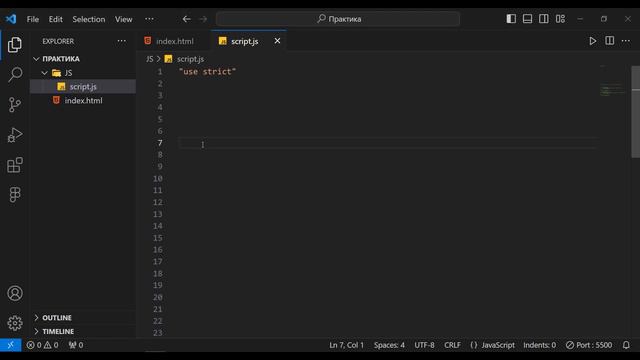This screenshot has height=360, width=640.
Task: Open the Selection menu
Action: pyautogui.click(x=89, y=19)
